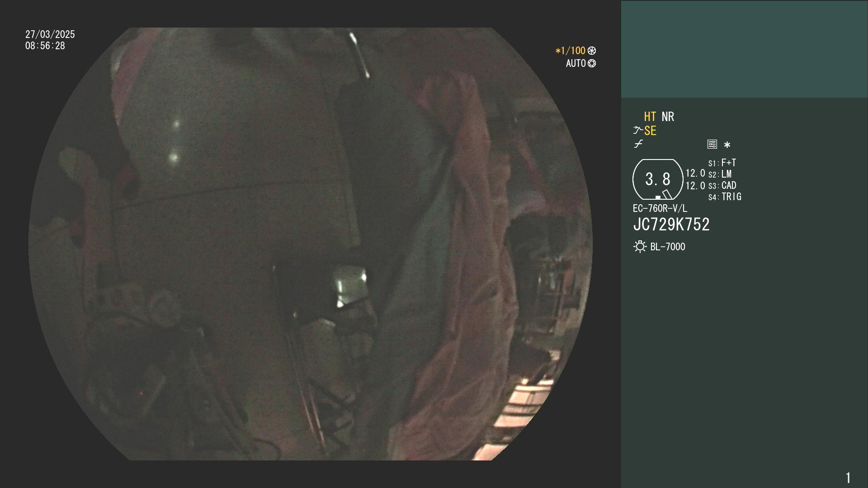Select the time 08:56:28
The image size is (868, 488).
pyautogui.click(x=45, y=46)
